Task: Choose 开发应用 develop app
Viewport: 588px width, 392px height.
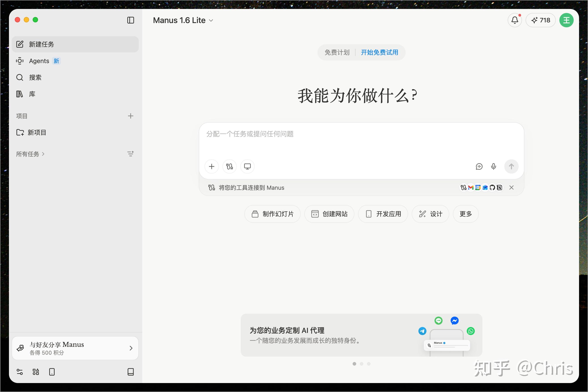Action: (383, 214)
